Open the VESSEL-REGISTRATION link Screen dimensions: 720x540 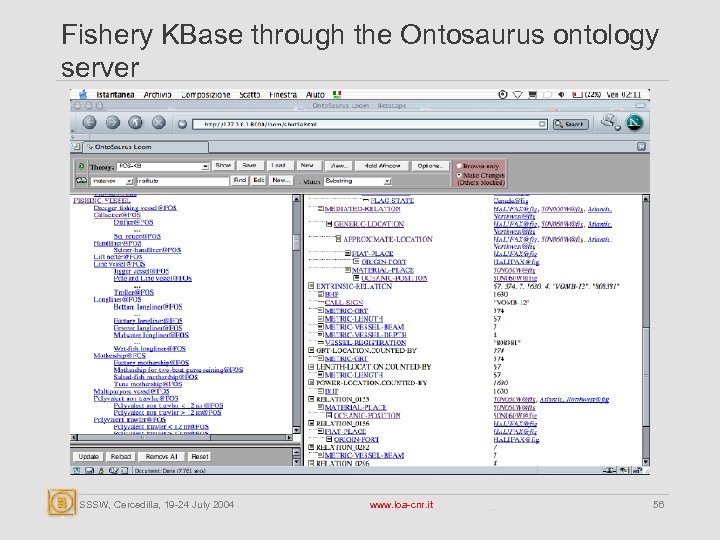[365, 343]
